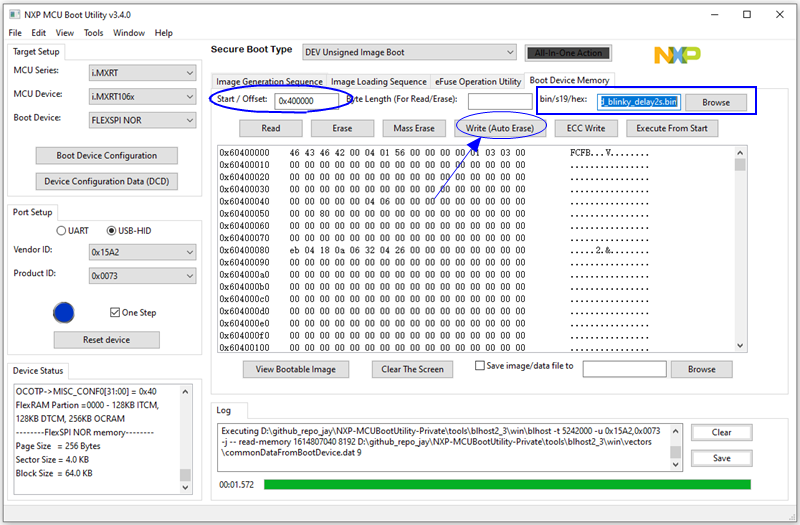The height and width of the screenshot is (525, 800).
Task: Click Execute From Start button
Action: 672,129
